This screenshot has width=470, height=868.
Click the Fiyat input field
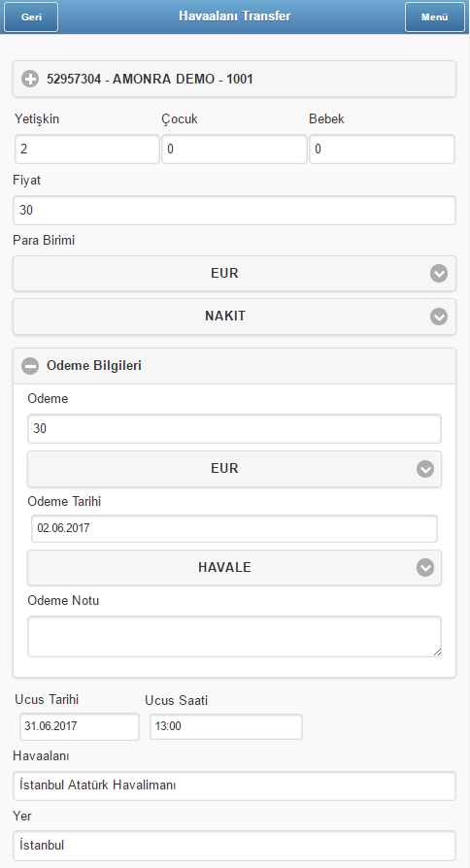[x=234, y=211]
